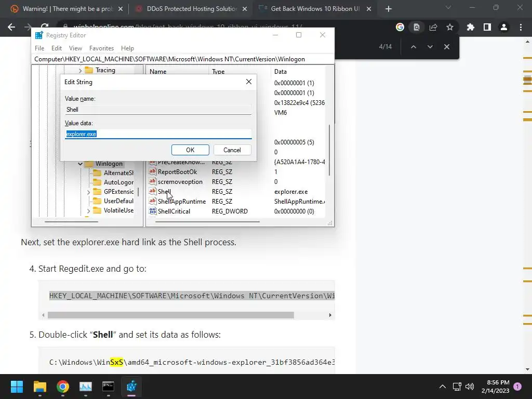The width and height of the screenshot is (532, 399).
Task: Go to next find result
Action: click(430, 47)
